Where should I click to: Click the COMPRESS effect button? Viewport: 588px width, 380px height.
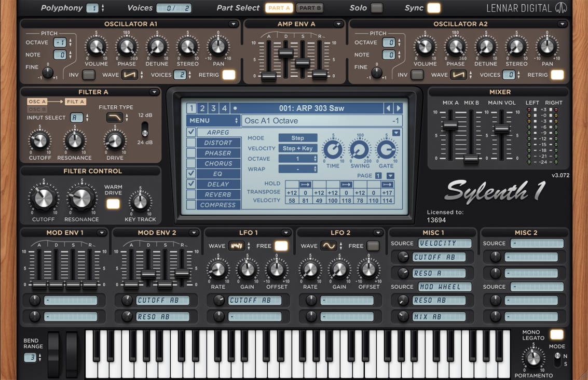(218, 205)
